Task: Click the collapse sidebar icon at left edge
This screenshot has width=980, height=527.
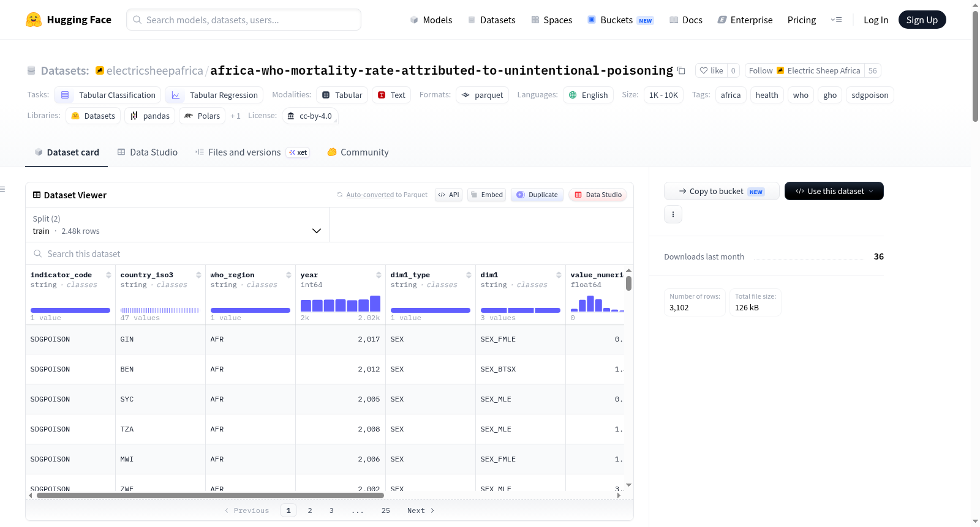Action: (x=2, y=189)
